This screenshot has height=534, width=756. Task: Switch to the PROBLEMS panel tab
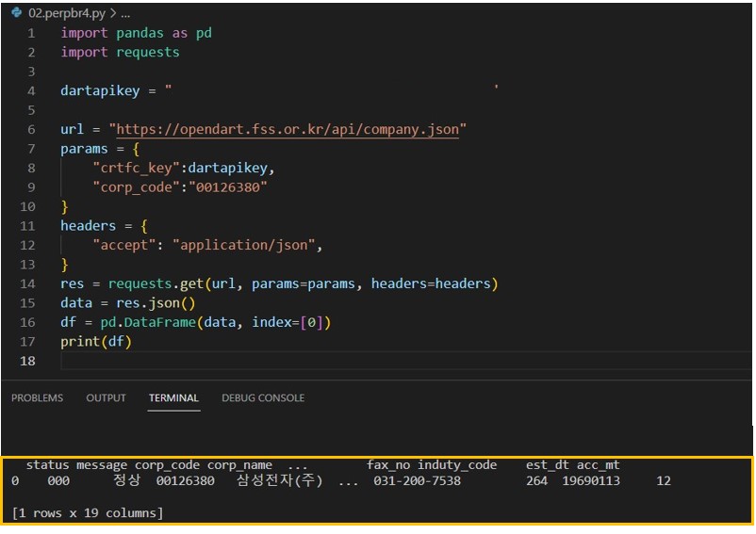[37, 397]
